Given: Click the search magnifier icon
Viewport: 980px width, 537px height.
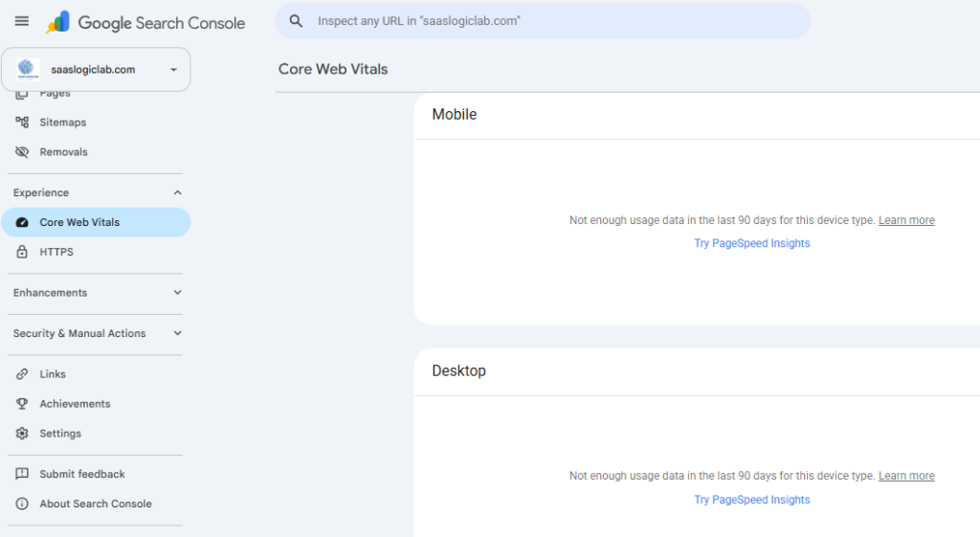Looking at the screenshot, I should (297, 21).
